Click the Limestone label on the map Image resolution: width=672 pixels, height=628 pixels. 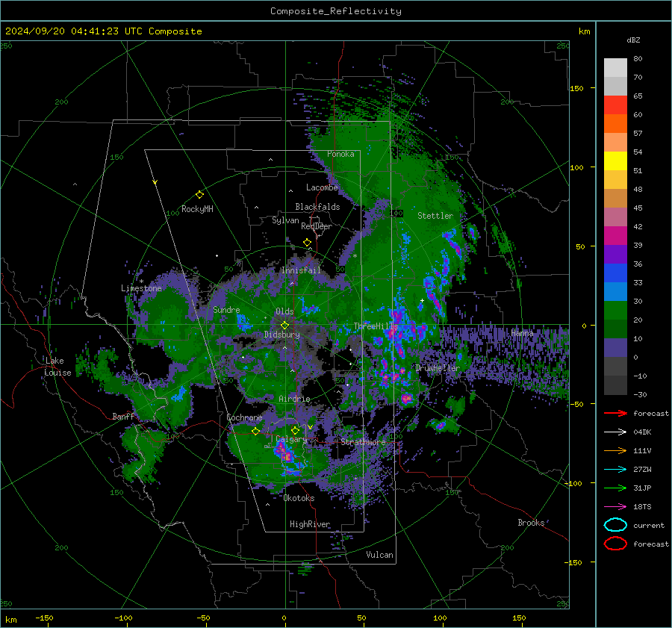(141, 288)
